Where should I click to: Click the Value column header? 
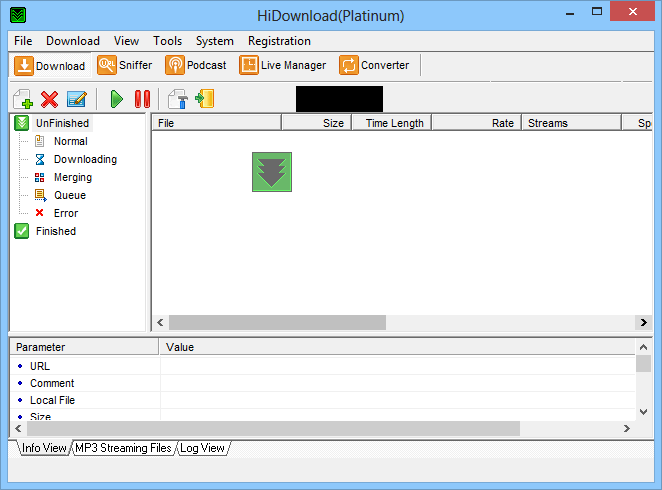397,347
